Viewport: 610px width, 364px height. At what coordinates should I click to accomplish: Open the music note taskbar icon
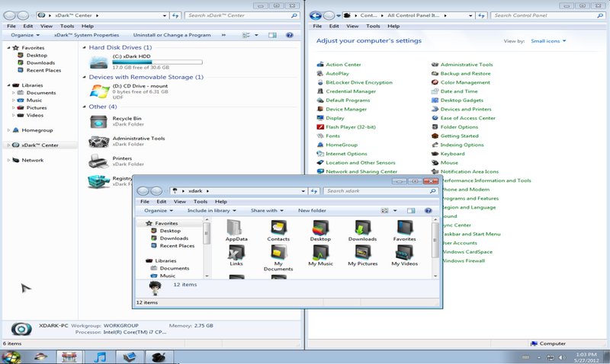coord(100,357)
